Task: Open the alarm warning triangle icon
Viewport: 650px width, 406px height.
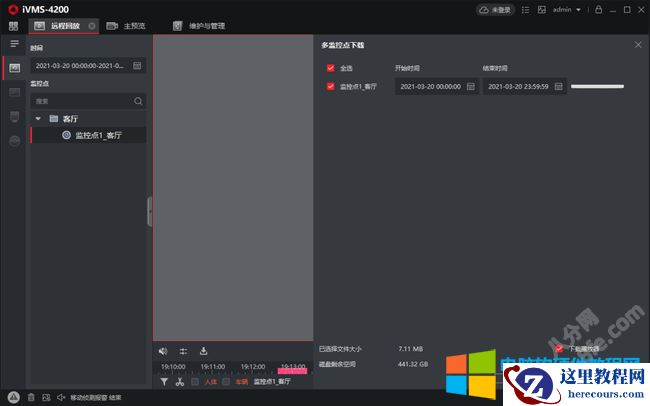Action: 13,397
